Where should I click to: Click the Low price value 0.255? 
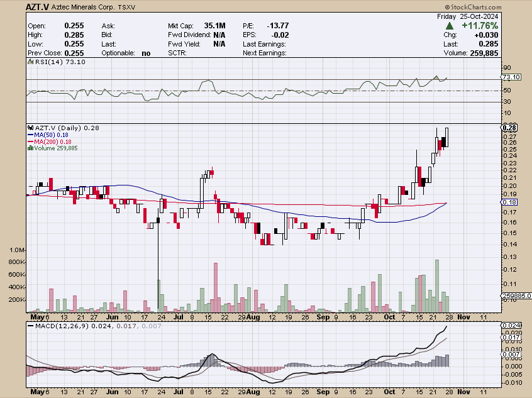(74, 44)
